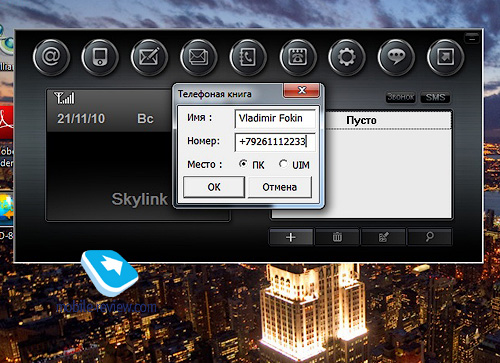This screenshot has width=500, height=363.
Task: Open settings gear icon
Action: pyautogui.click(x=347, y=57)
